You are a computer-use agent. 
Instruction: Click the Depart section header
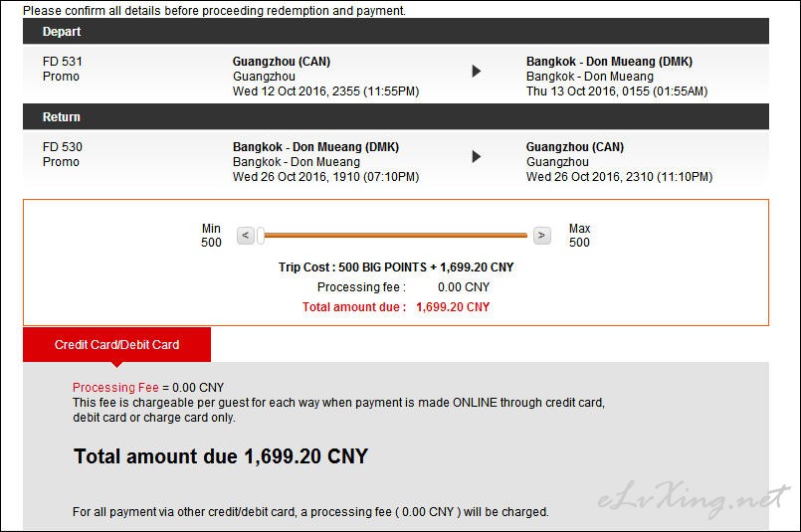(396, 31)
